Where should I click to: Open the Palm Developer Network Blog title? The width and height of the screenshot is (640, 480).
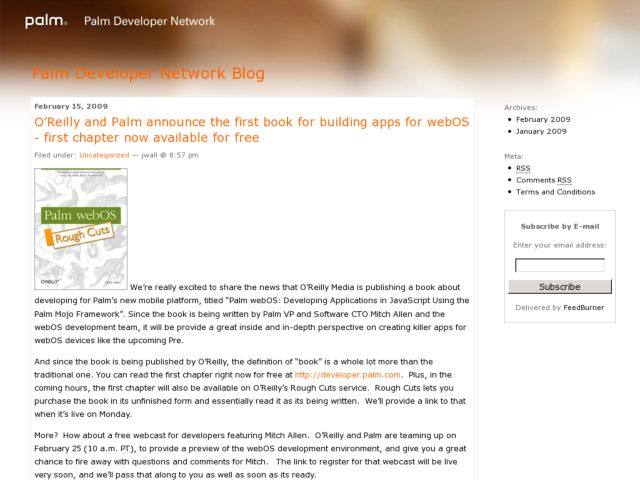148,73
